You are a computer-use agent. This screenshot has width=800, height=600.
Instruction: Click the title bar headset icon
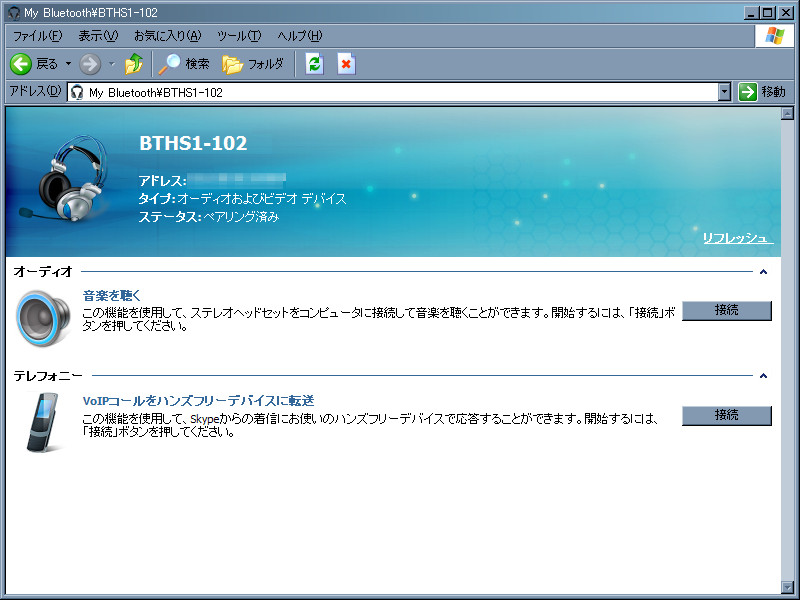click(x=14, y=13)
